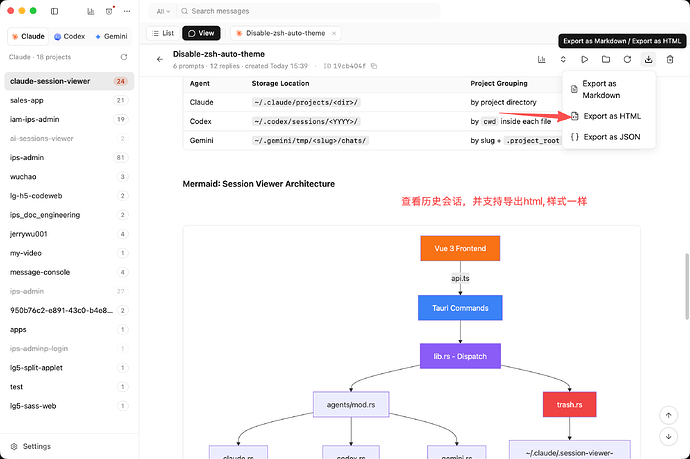Focus the Search messages field
This screenshot has height=459, width=690.
[308, 11]
